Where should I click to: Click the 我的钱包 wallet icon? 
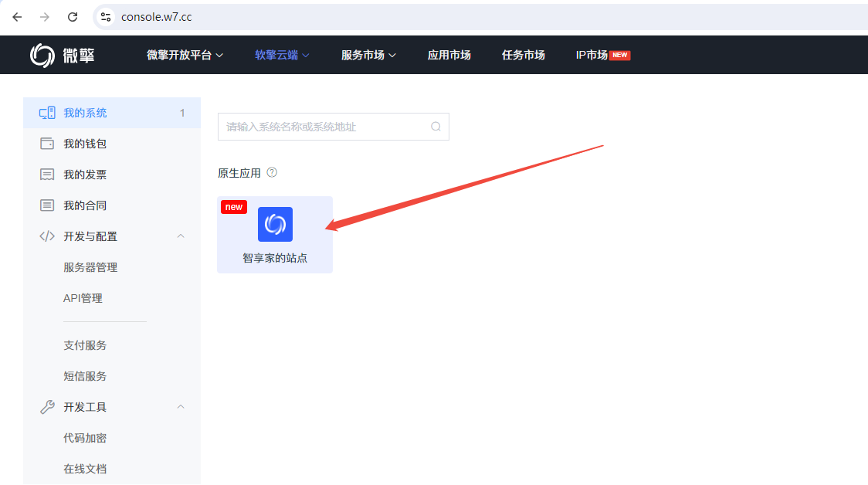(47, 144)
